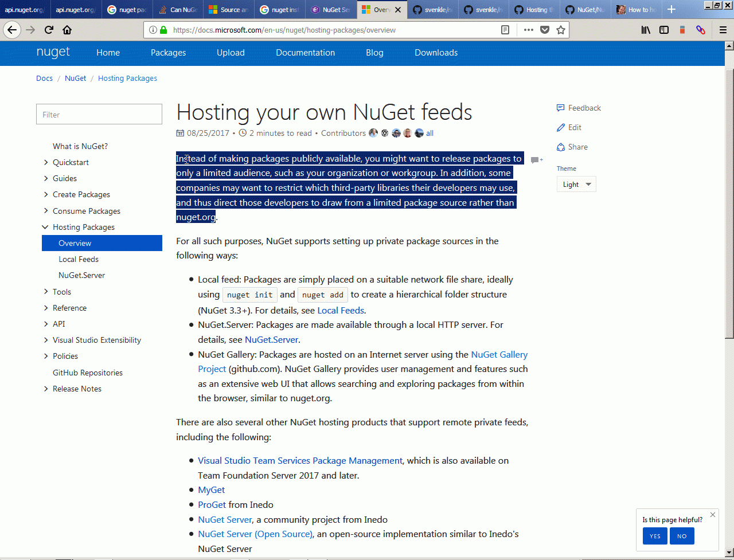Select Local Feeds in the sidebar tree
734x560 pixels.
79,259
